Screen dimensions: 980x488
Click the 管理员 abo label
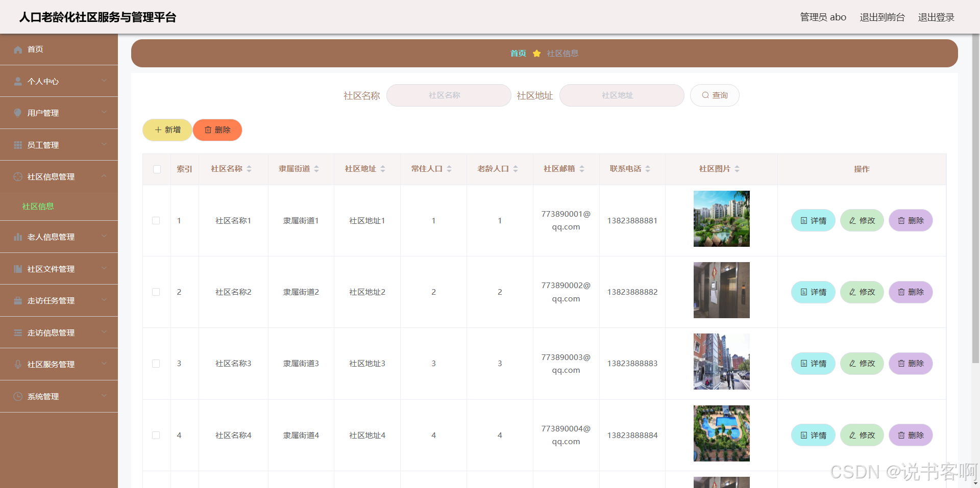click(x=823, y=17)
